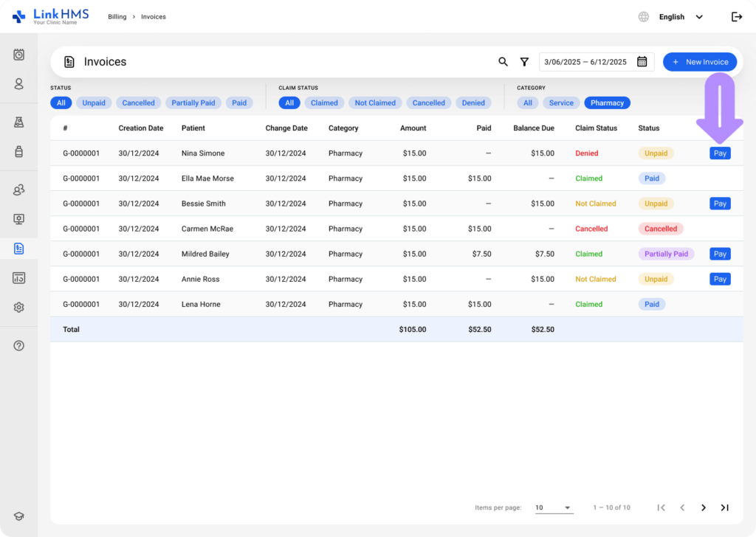Open the appointments calendar sidebar icon
Viewport: 756px width, 537px height.
(18, 55)
